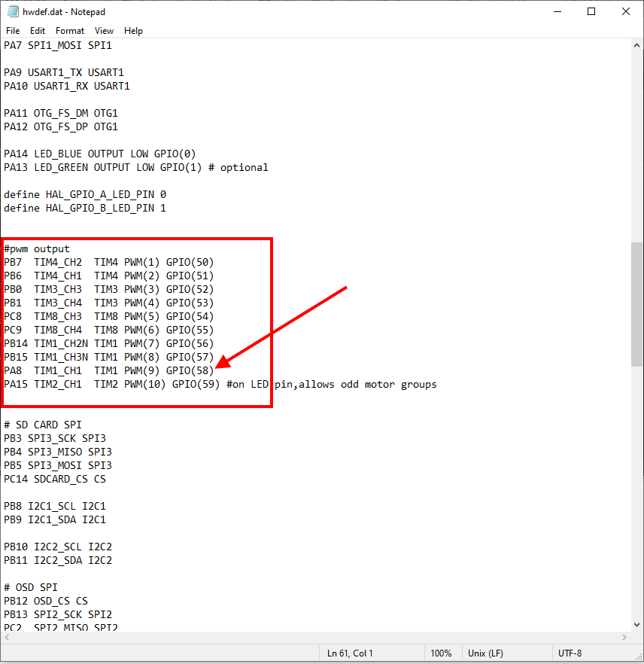Click the horizontal scrollbar right arrow
Viewport: 644px width, 664px height.
623,638
